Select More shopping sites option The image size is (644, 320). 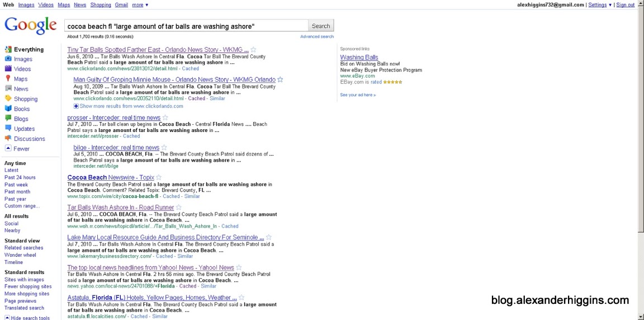tap(27, 294)
